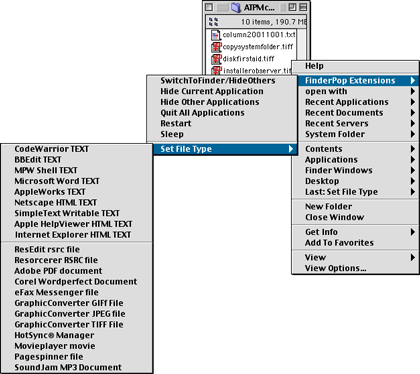Click the view icon beside 10 items
The height and width of the screenshot is (374, 420).
tap(213, 22)
